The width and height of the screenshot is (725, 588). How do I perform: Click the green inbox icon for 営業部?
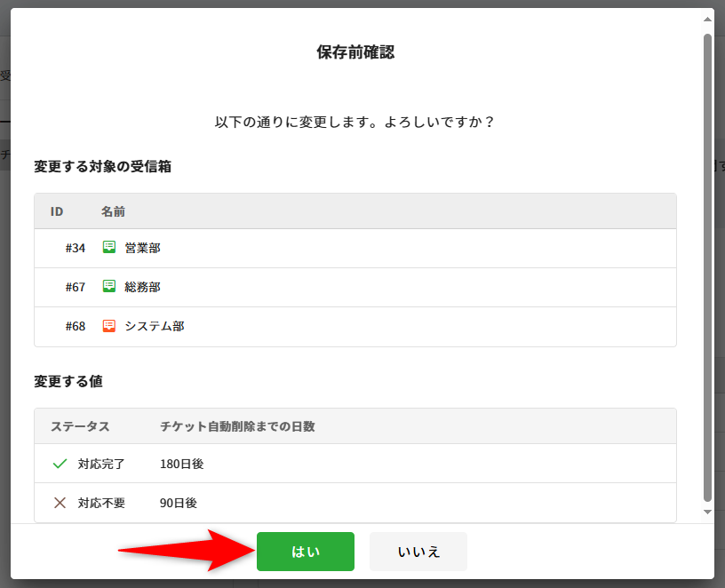pyautogui.click(x=109, y=248)
